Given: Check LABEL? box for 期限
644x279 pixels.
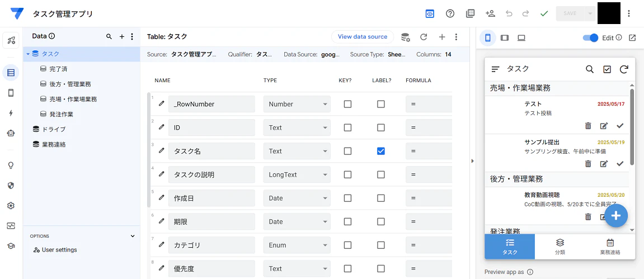Looking at the screenshot, I should tap(380, 221).
